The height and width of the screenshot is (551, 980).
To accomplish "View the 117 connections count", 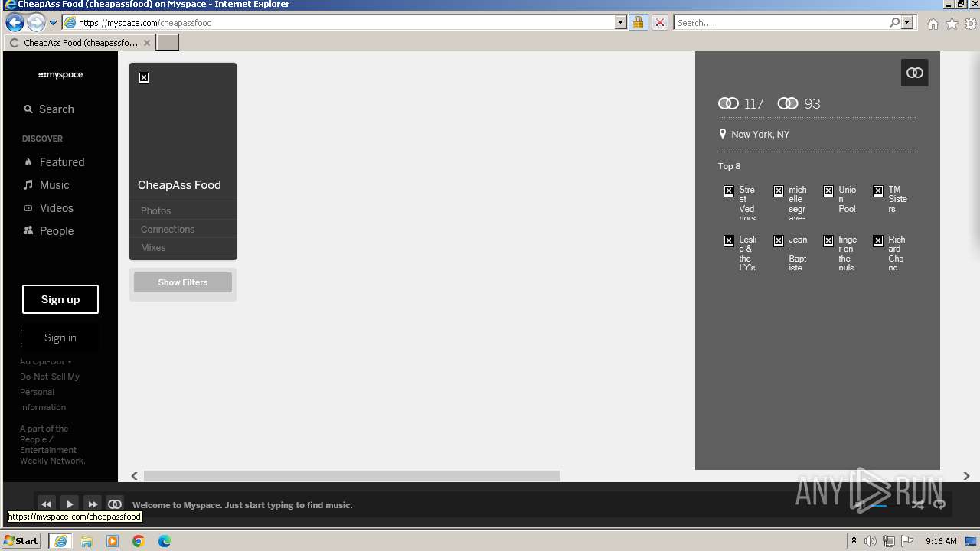I will click(x=741, y=103).
